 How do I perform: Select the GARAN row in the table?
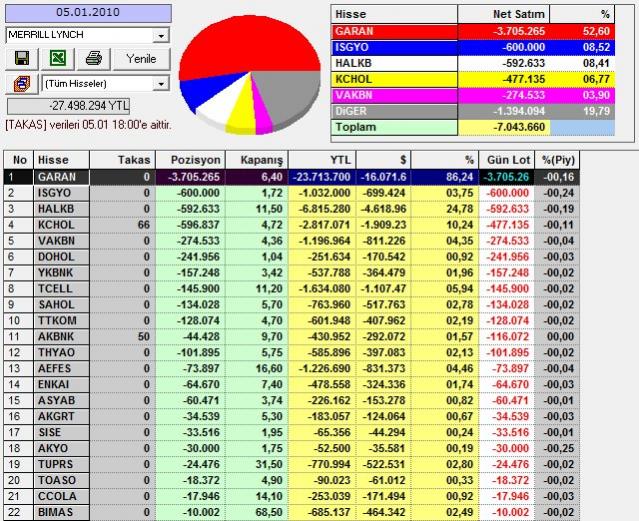[x=61, y=177]
